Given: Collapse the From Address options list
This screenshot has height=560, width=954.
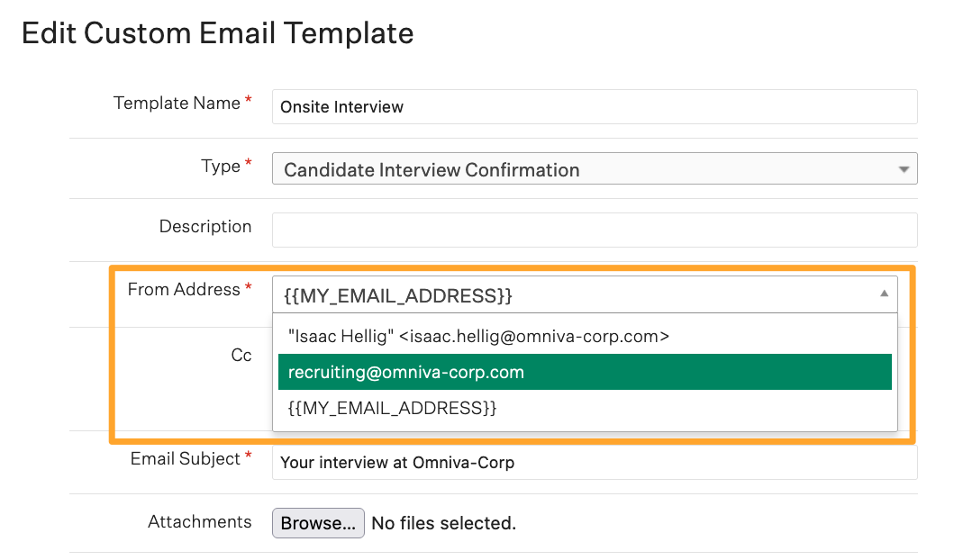Looking at the screenshot, I should click(x=886, y=294).
